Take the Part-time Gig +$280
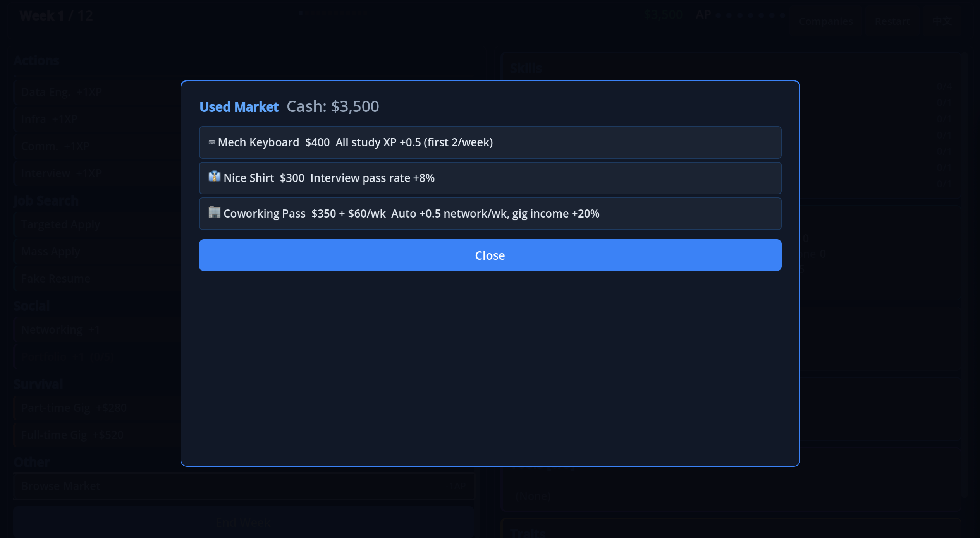980x538 pixels. point(74,408)
